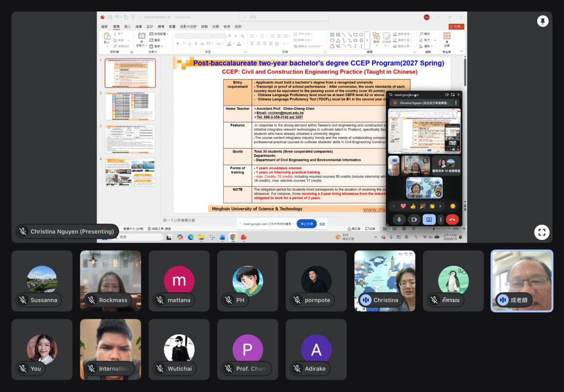Mute microphone in the Meet pop-up window
The image size is (564, 392).
(x=399, y=219)
